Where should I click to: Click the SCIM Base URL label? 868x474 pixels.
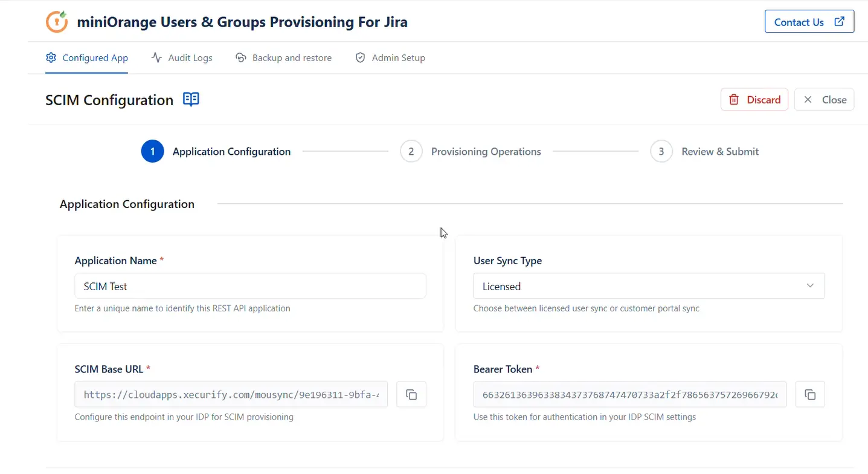(x=112, y=369)
